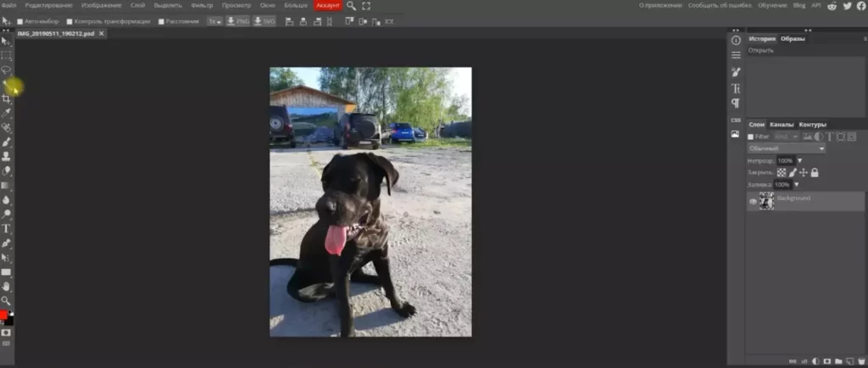Open Сообщить об ошибке link
Screen dimensions: 868x368
tap(721, 6)
